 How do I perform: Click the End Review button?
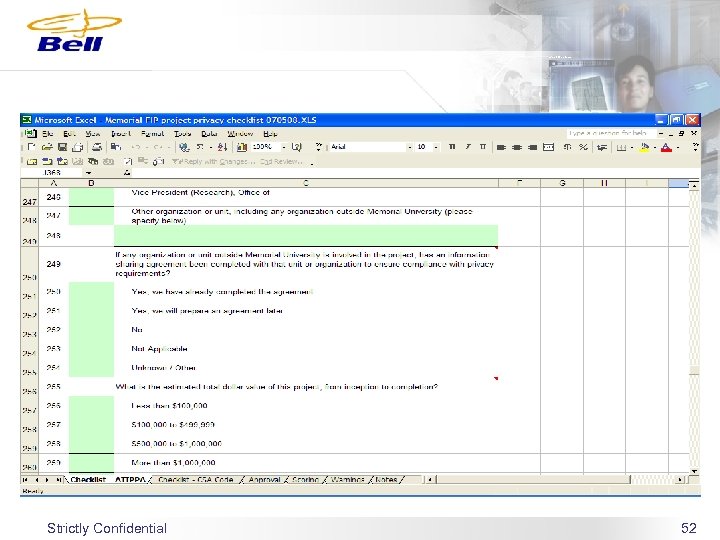pos(281,162)
